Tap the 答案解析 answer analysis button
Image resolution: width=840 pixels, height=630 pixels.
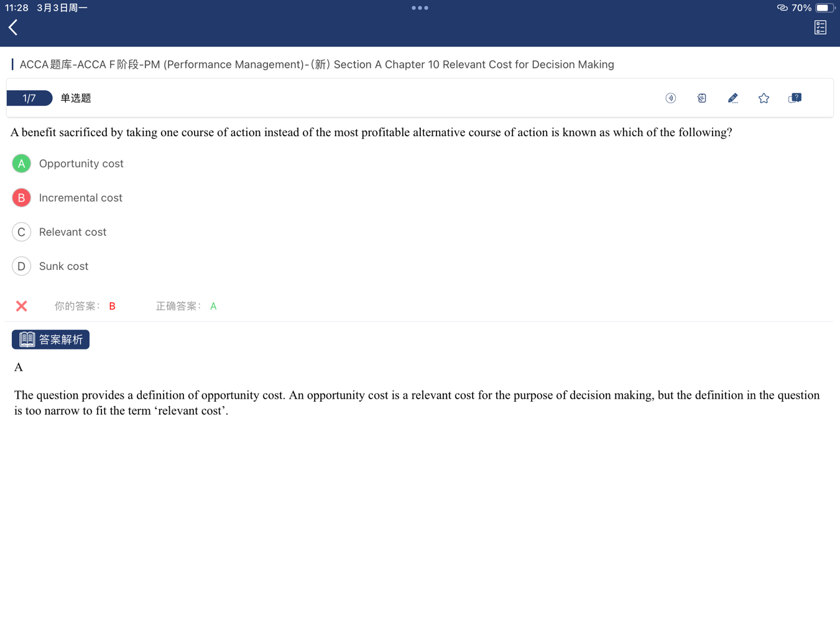tap(60, 340)
